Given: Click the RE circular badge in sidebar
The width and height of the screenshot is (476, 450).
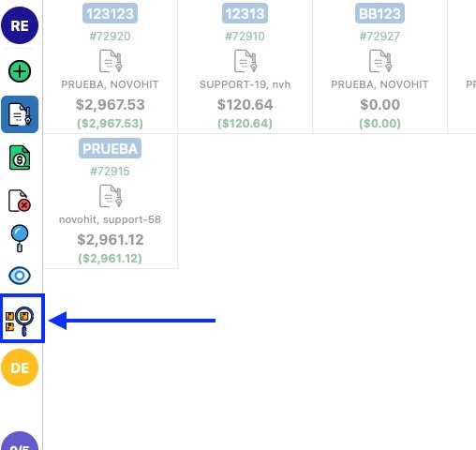Looking at the screenshot, I should tap(20, 25).
